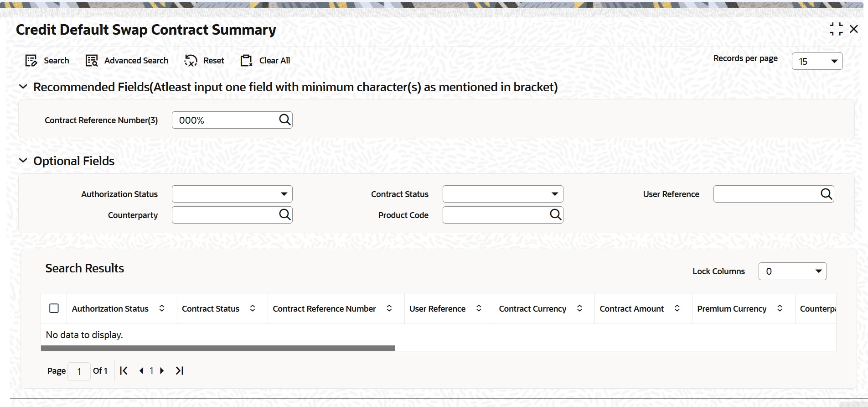Open Product Code search lookup

555,215
